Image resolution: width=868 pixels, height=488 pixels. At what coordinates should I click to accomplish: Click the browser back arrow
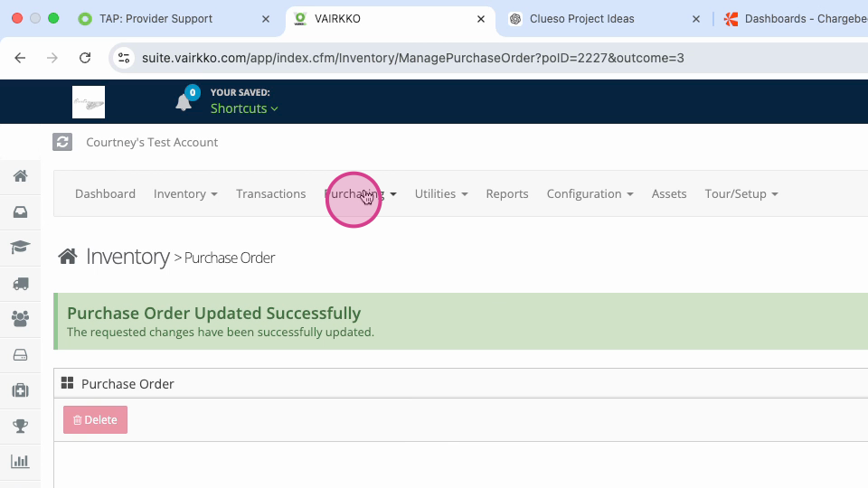[x=20, y=58]
